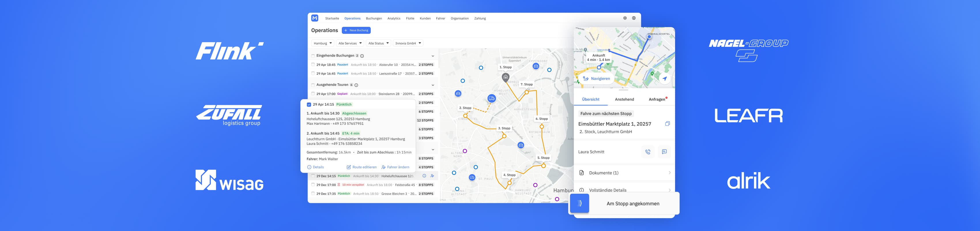Screen dimensions: 980x231
Task: Check the 29 Dec 17:00 tour row
Action: click(x=313, y=185)
